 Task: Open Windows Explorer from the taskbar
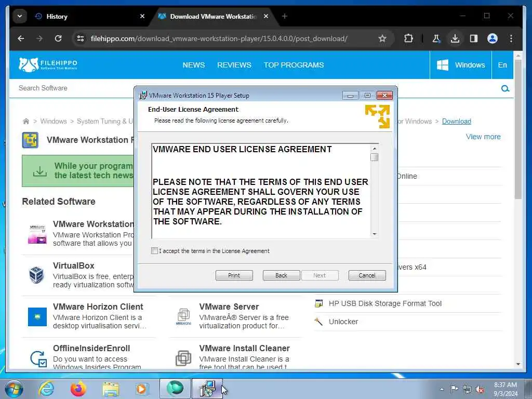[x=111, y=389]
